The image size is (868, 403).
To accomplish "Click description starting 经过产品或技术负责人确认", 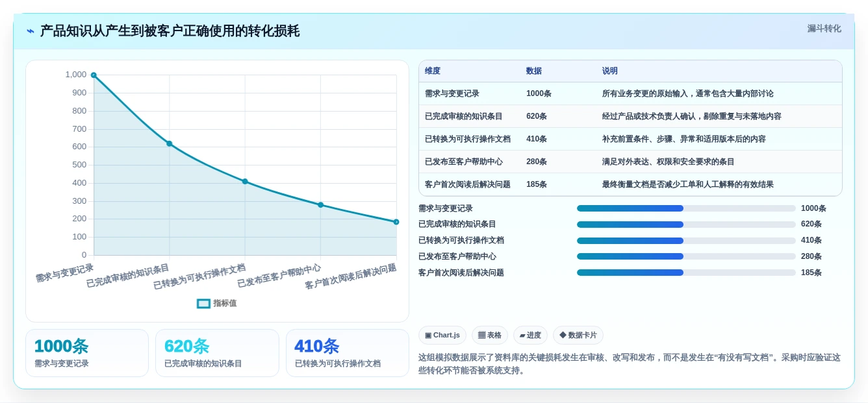I will pyautogui.click(x=692, y=116).
